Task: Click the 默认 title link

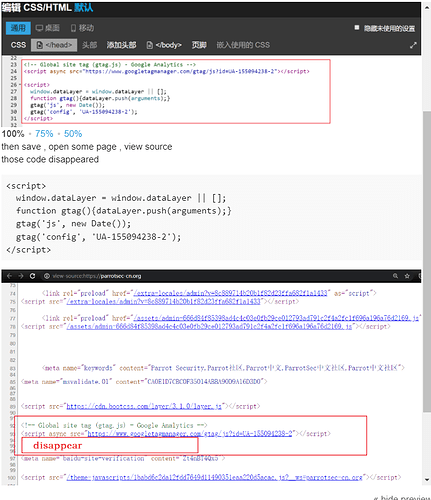Action: coord(83,7)
